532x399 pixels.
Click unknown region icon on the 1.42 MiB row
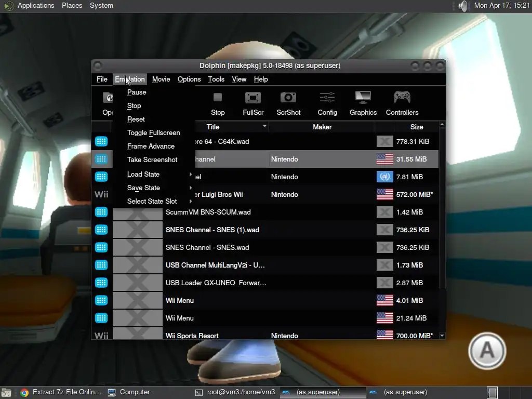[385, 212]
